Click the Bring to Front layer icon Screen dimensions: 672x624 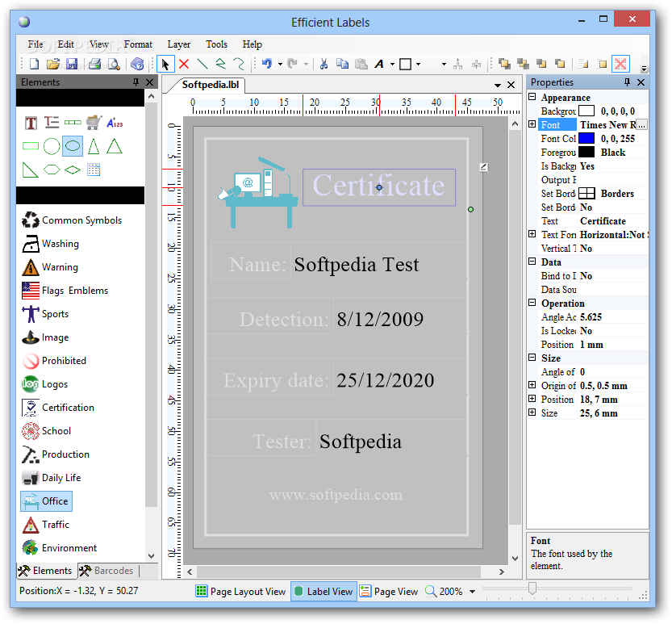[504, 65]
